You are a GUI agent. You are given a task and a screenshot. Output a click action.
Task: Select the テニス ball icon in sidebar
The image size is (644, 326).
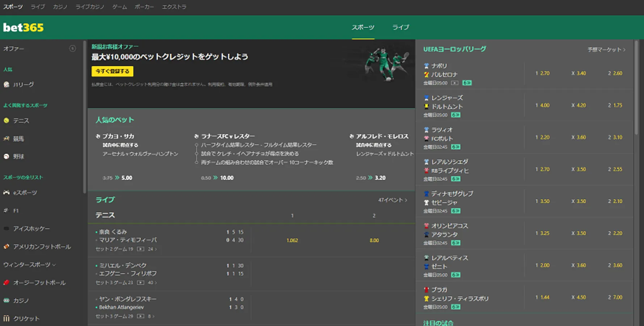click(6, 121)
